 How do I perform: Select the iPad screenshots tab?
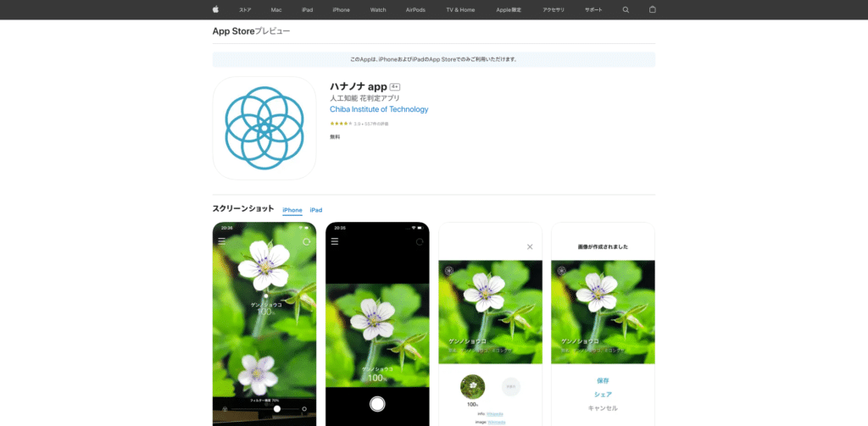pos(316,210)
